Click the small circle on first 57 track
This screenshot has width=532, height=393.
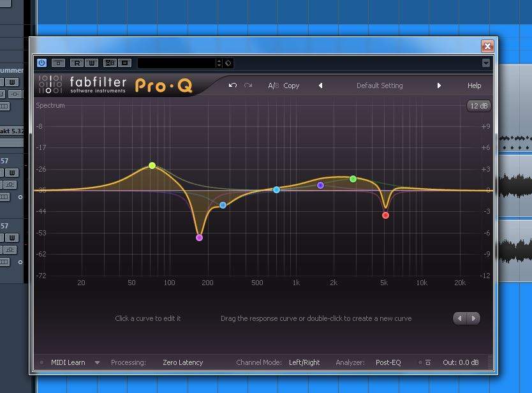[x=20, y=197]
